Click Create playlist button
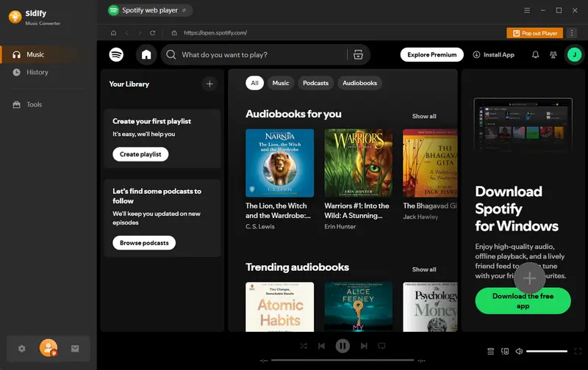 tap(140, 154)
